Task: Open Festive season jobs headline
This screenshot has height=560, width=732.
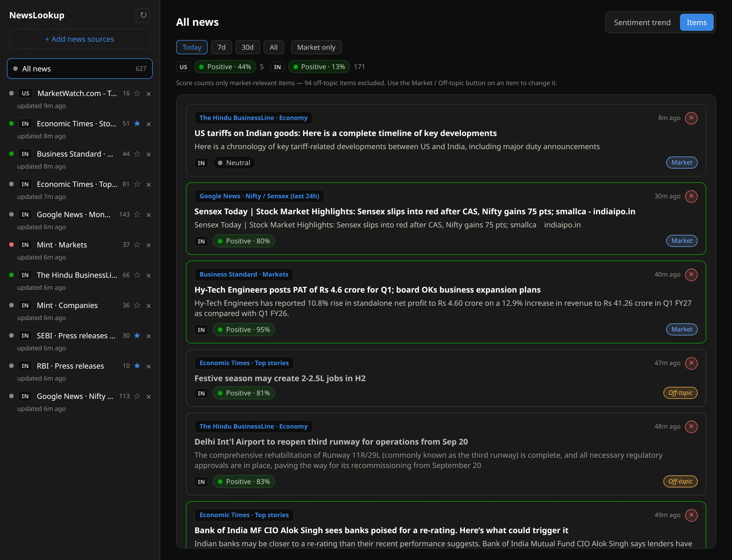Action: (280, 379)
